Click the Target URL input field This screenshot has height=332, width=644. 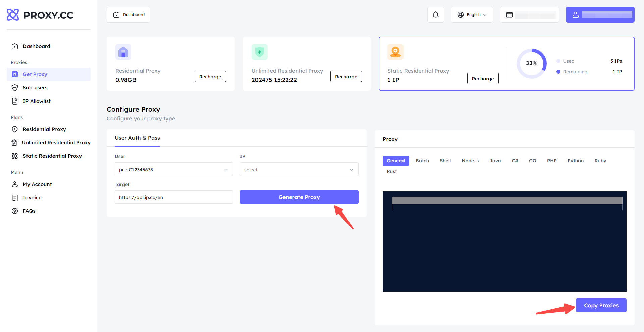click(x=174, y=197)
